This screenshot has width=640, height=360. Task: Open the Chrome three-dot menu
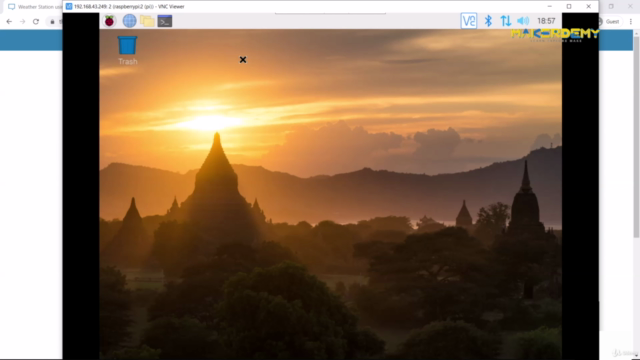point(631,22)
